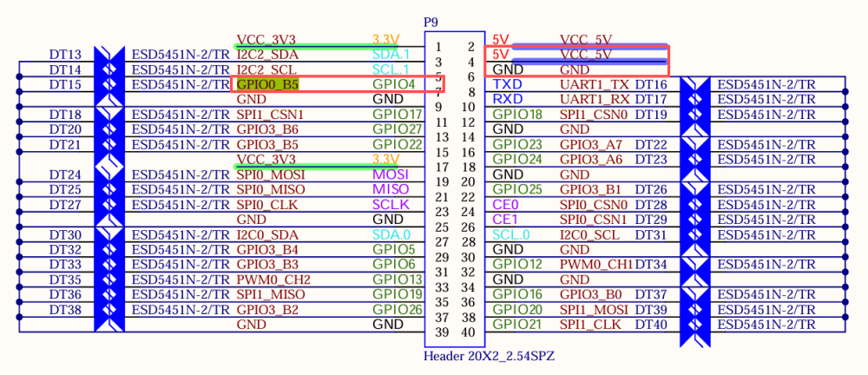Select the GPIO3_A7 net label
The image size is (868, 375).
591,145
